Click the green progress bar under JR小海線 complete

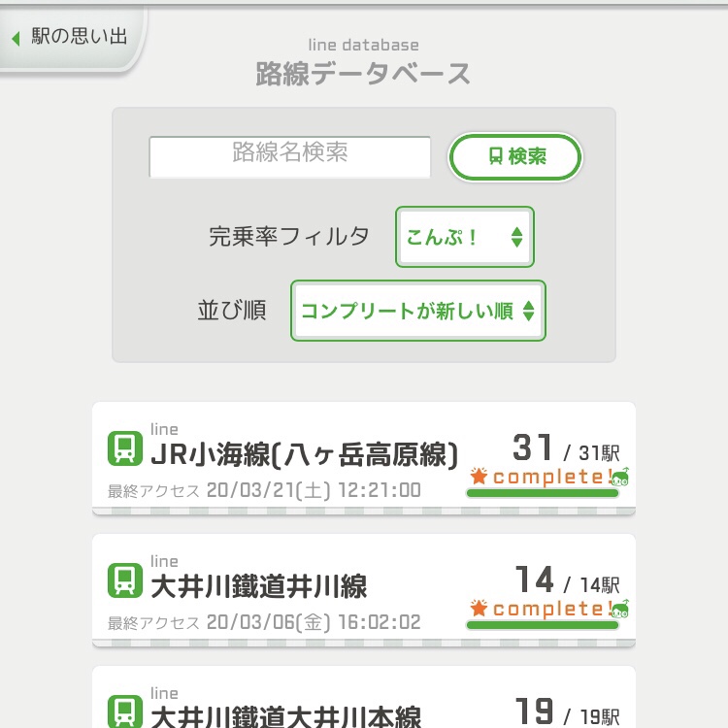543,493
